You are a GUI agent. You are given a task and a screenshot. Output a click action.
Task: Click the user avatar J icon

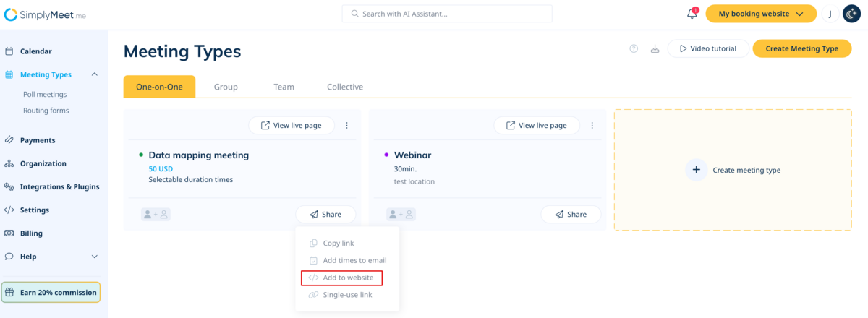pos(830,14)
